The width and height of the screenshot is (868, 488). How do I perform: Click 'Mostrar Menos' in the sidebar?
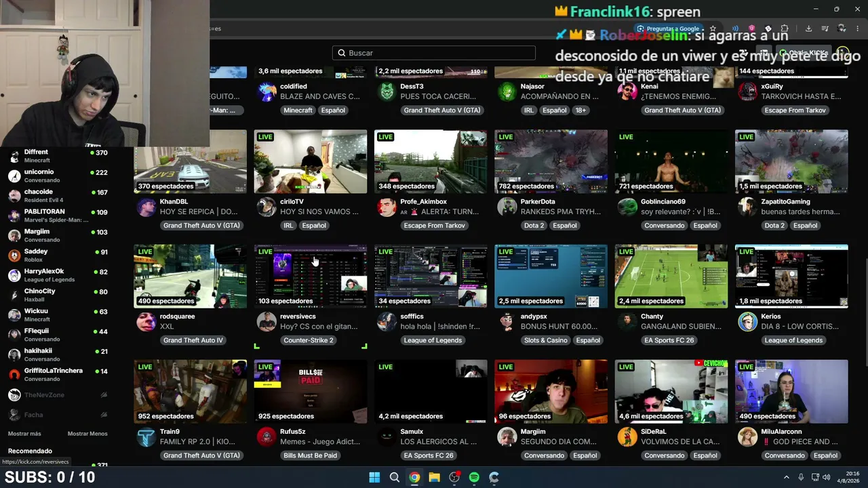click(87, 434)
